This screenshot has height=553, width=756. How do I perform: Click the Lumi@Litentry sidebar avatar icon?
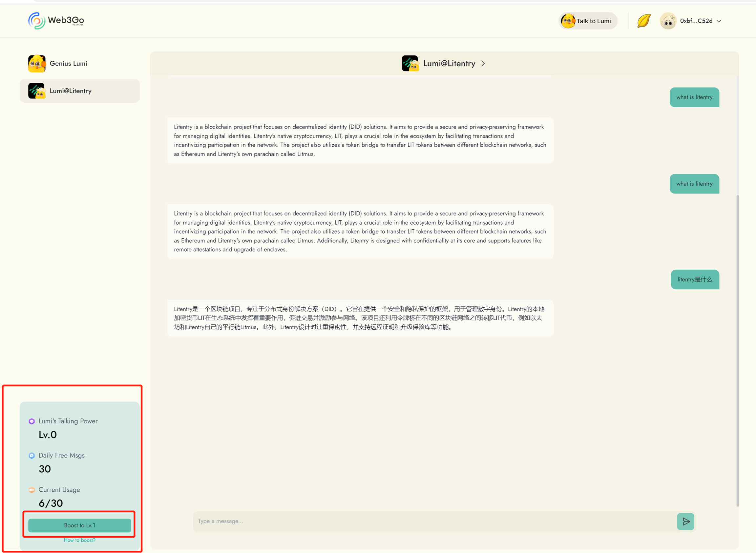pos(37,91)
